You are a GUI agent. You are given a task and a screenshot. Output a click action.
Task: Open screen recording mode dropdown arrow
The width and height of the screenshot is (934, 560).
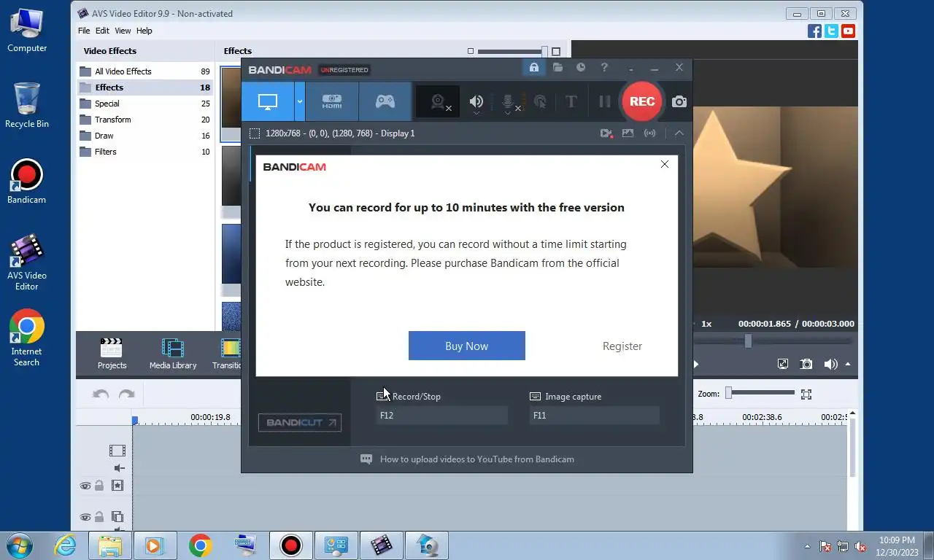[299, 101]
